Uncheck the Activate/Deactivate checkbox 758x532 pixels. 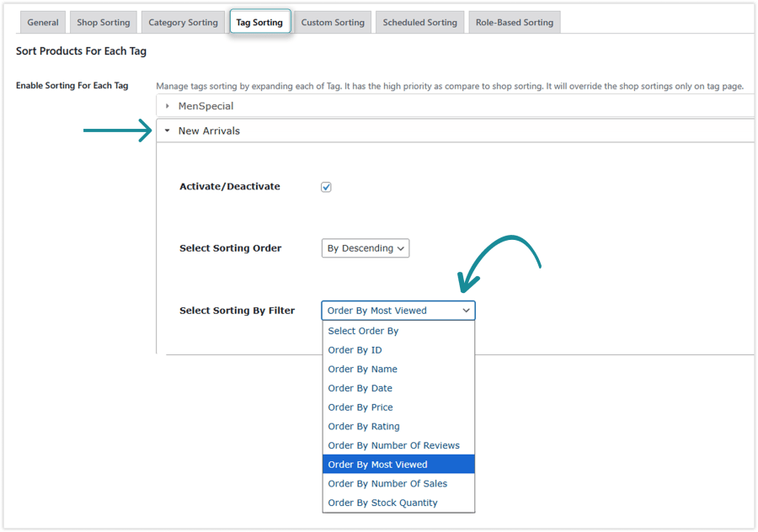click(x=326, y=187)
